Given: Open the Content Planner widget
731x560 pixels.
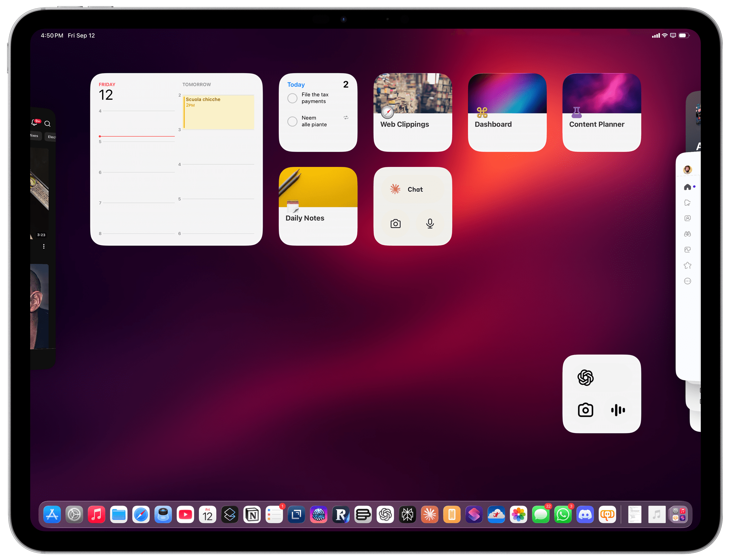Looking at the screenshot, I should click(x=601, y=112).
